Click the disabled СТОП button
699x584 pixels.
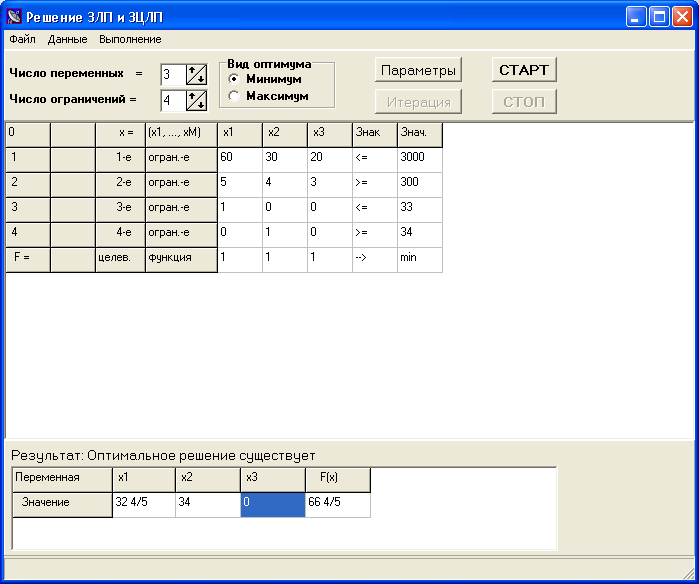click(x=524, y=102)
